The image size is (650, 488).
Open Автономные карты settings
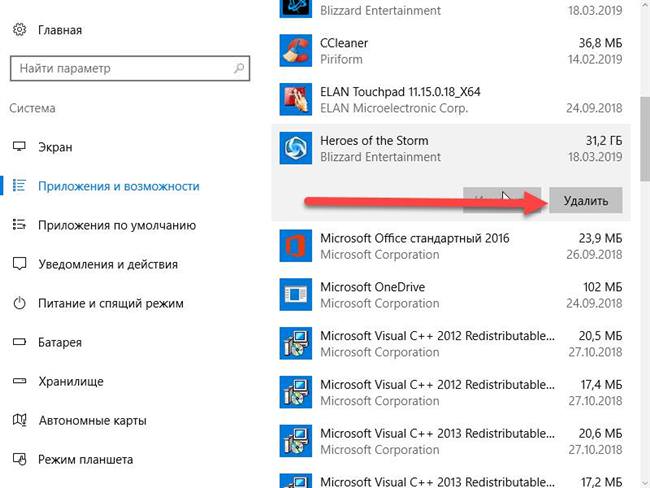[92, 420]
